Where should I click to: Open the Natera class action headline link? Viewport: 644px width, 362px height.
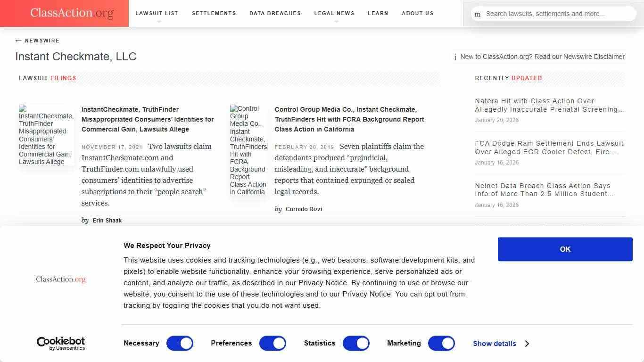(549, 105)
